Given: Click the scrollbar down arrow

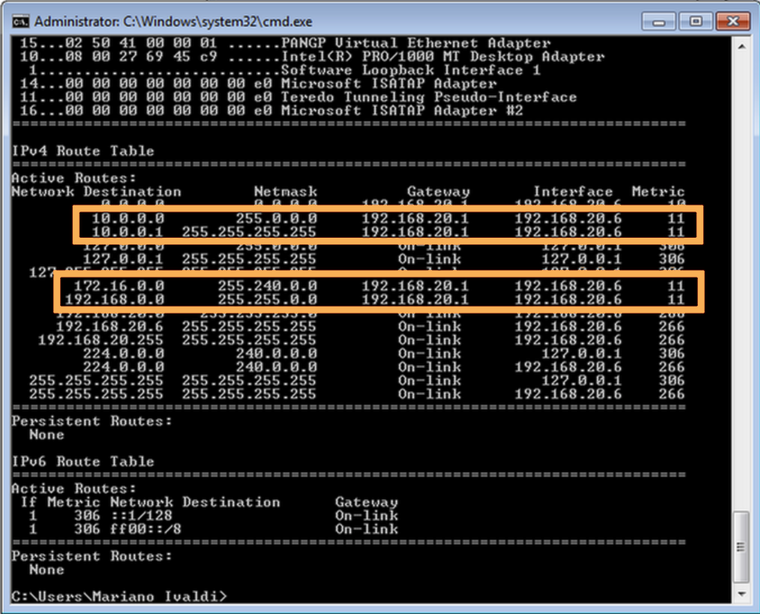Looking at the screenshot, I should [x=742, y=593].
